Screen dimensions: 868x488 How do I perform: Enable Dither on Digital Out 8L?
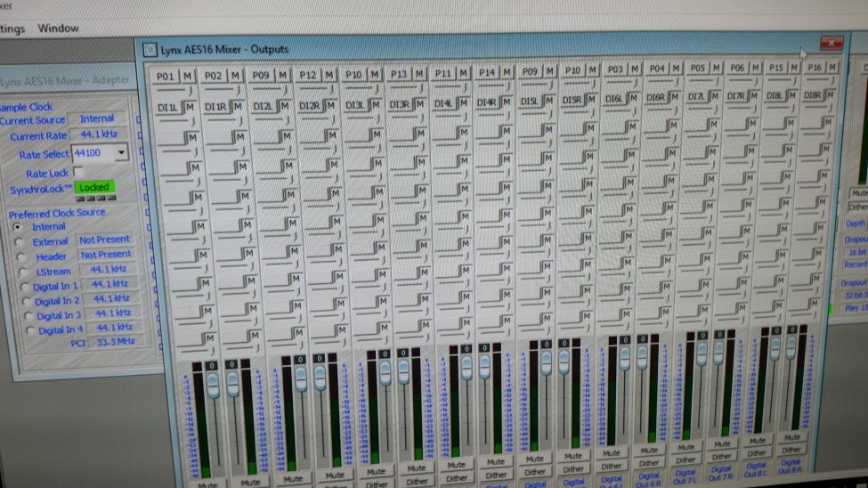756,453
